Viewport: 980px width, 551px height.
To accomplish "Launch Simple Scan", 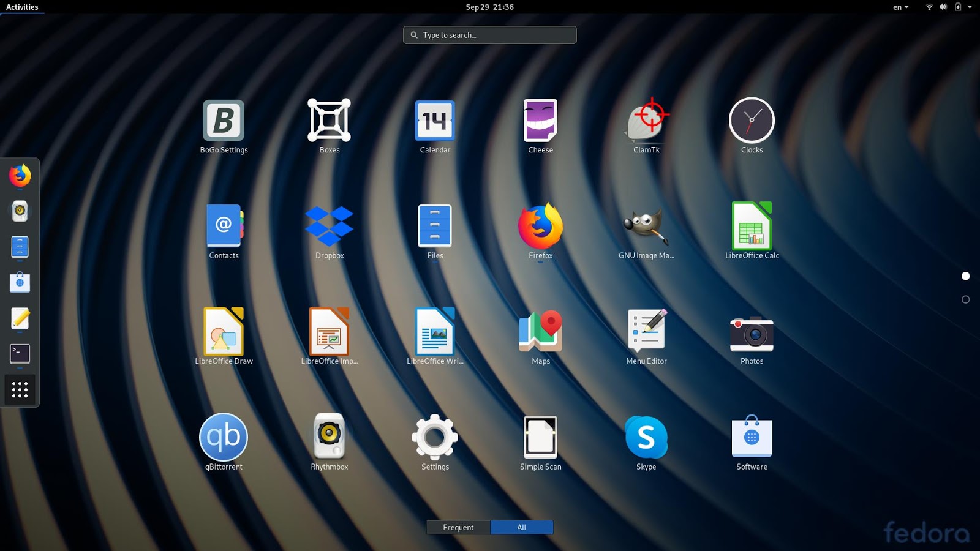I will [540, 437].
